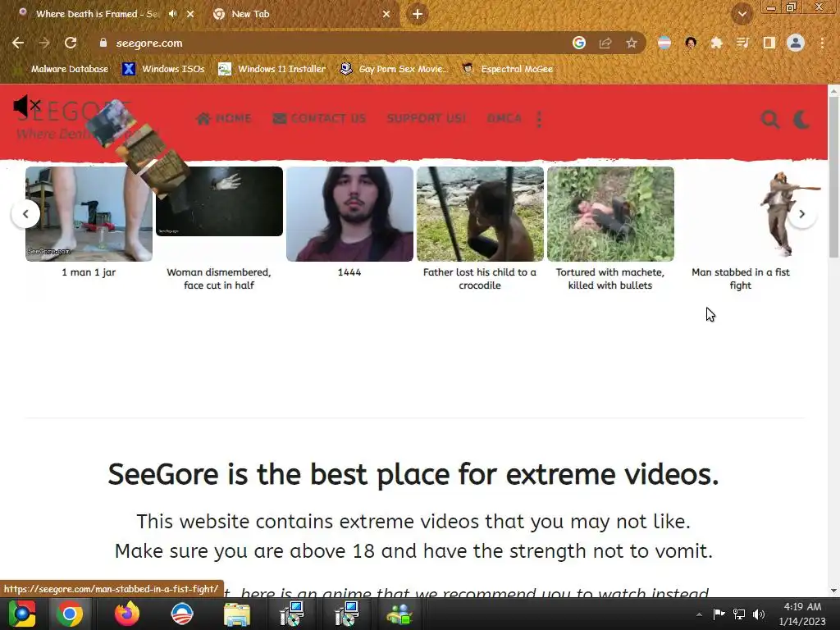Image resolution: width=840 pixels, height=630 pixels.
Task: Open the Action Center flag icon
Action: (x=719, y=614)
